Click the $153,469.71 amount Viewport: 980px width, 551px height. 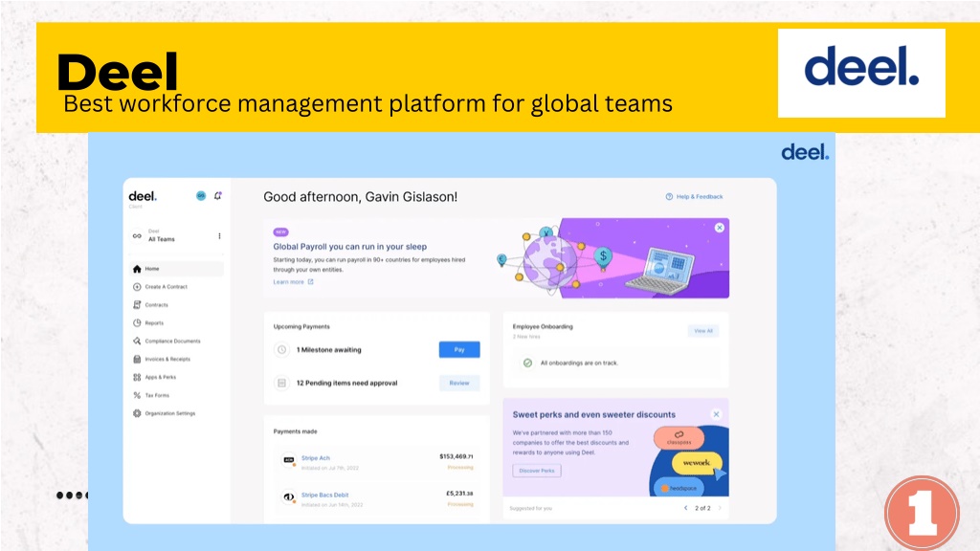pyautogui.click(x=457, y=456)
